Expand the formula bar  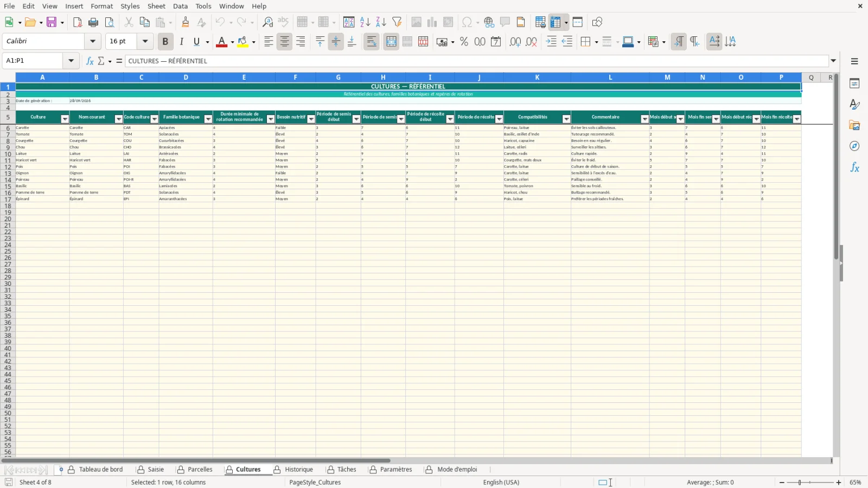(x=834, y=61)
